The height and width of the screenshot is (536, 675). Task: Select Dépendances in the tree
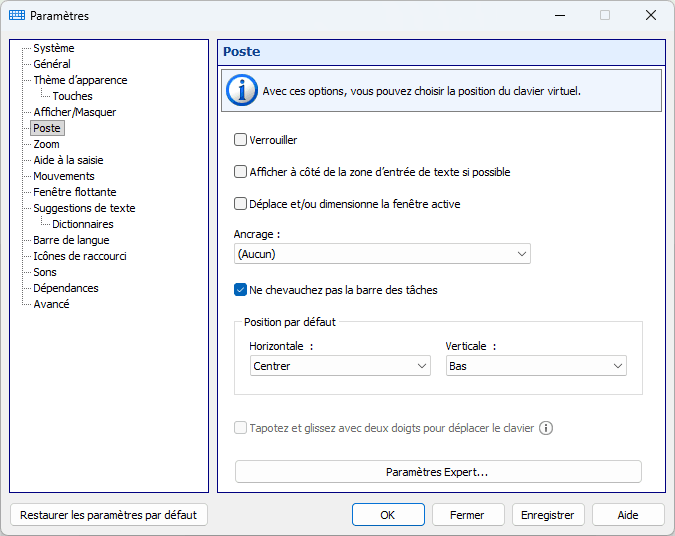(66, 288)
